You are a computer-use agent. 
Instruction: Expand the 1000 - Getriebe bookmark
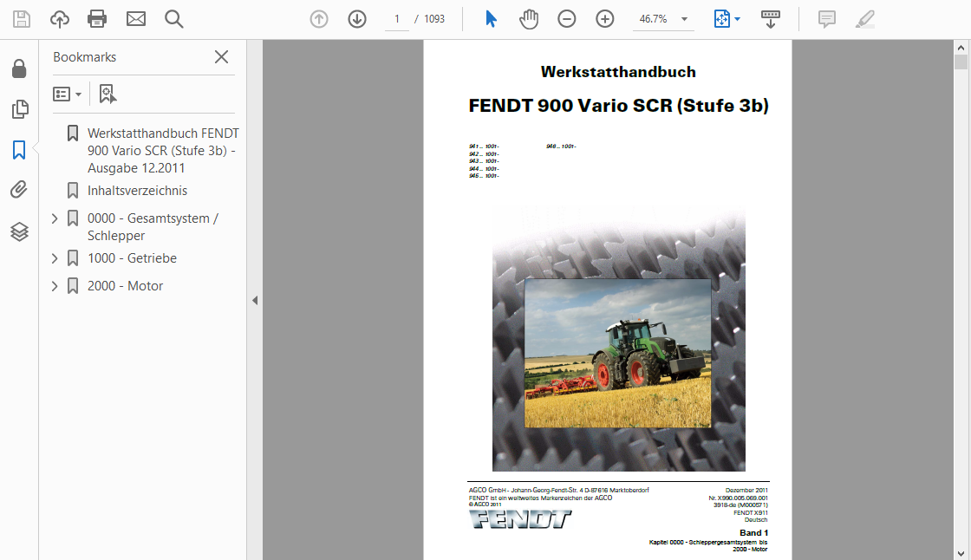(x=55, y=258)
